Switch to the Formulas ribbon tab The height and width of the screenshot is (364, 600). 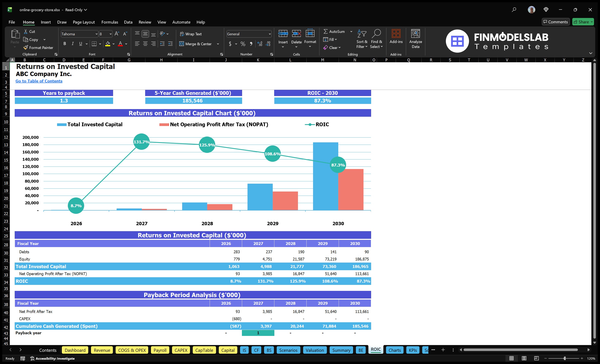click(x=110, y=22)
